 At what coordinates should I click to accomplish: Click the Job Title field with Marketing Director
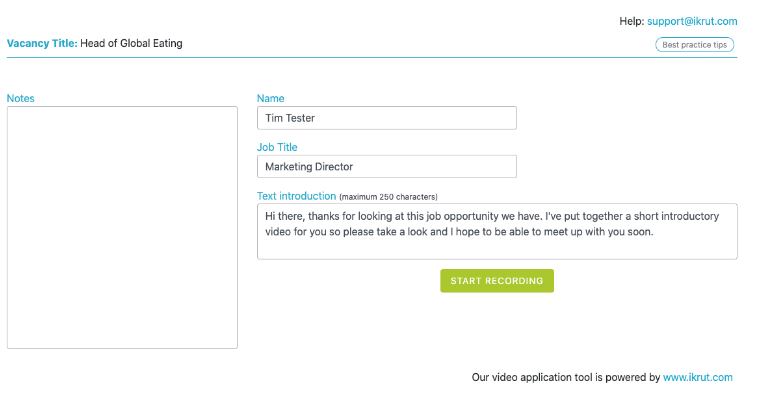[x=386, y=166]
